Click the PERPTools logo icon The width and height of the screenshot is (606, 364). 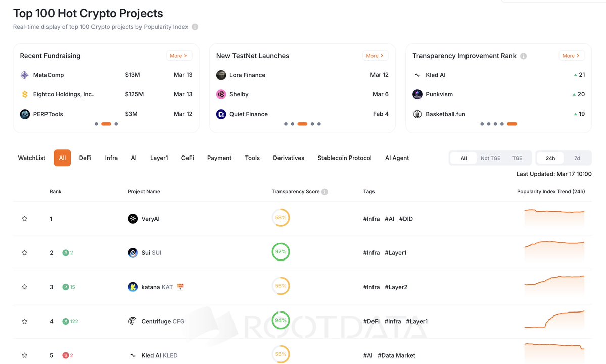coord(25,114)
